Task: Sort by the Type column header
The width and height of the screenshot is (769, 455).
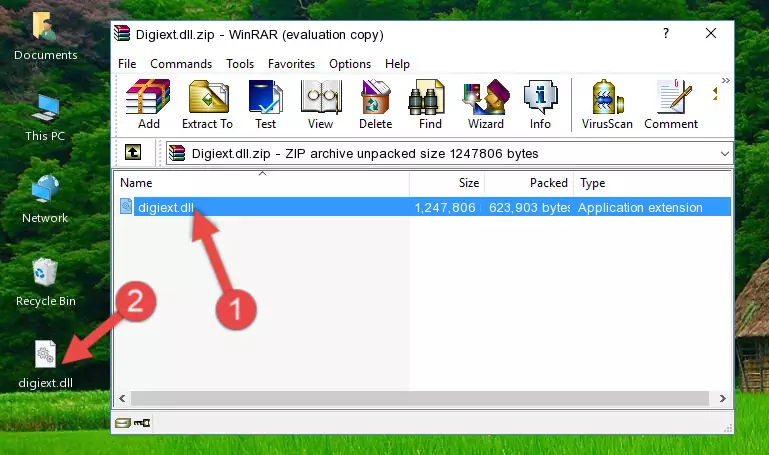Action: tap(652, 183)
